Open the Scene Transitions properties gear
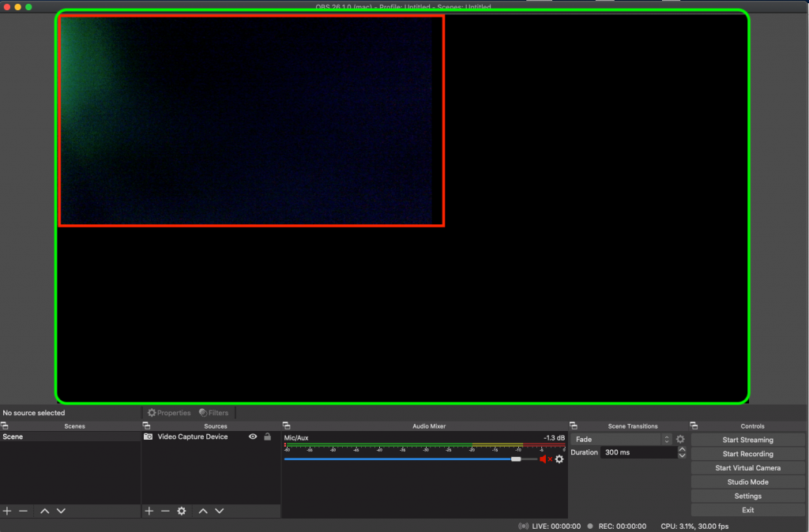Image resolution: width=809 pixels, height=532 pixels. [x=680, y=440]
